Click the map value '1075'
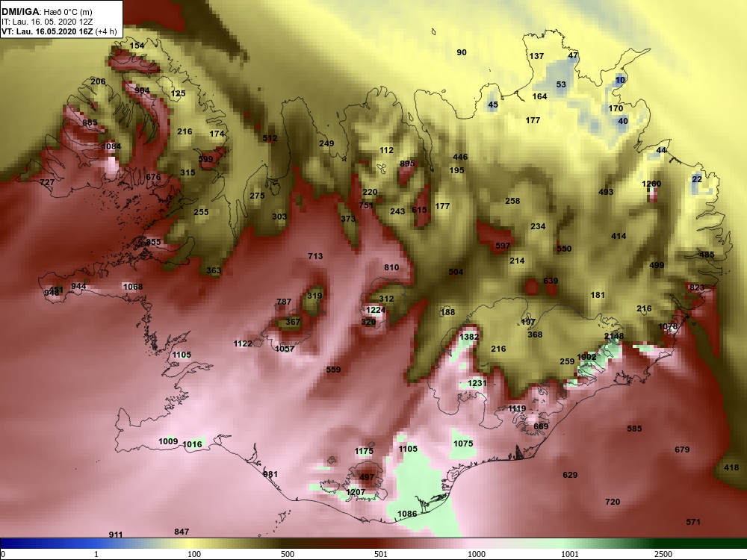Viewport: 747px width, 560px height. 463,444
